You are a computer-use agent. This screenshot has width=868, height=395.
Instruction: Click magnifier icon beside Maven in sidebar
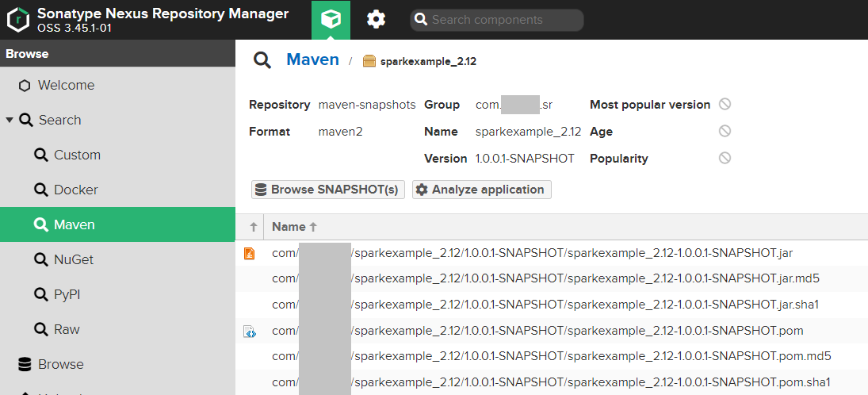[x=40, y=225]
